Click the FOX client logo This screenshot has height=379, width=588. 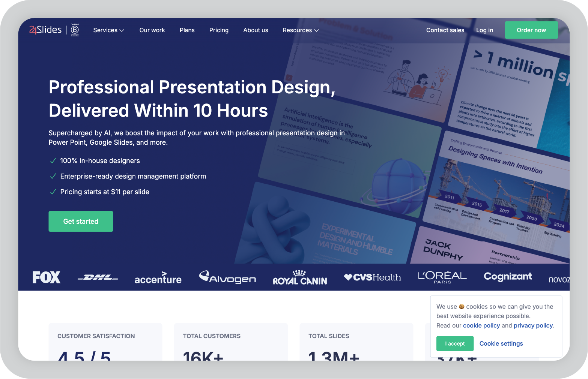click(47, 277)
